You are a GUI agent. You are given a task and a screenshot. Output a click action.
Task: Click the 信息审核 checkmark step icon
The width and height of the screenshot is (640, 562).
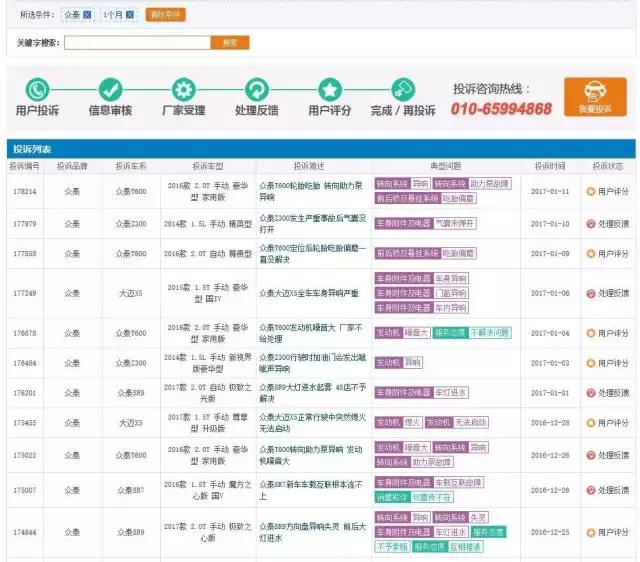pyautogui.click(x=110, y=89)
